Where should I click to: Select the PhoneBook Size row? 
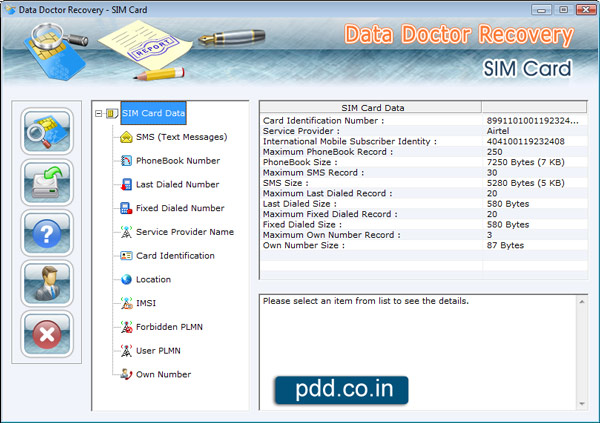[x=424, y=162]
